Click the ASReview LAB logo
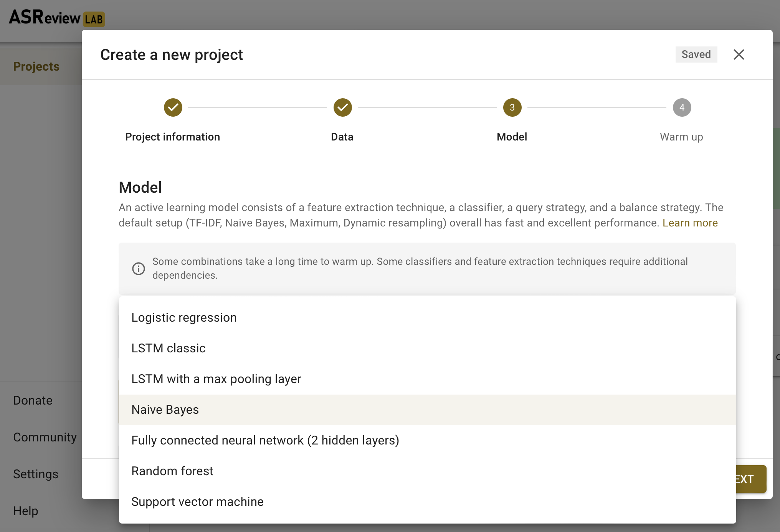780x532 pixels. pos(56,17)
